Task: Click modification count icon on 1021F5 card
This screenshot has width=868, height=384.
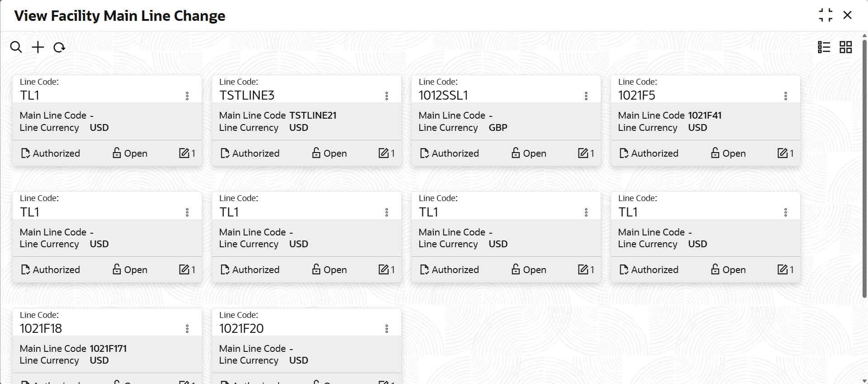Action: (x=783, y=153)
